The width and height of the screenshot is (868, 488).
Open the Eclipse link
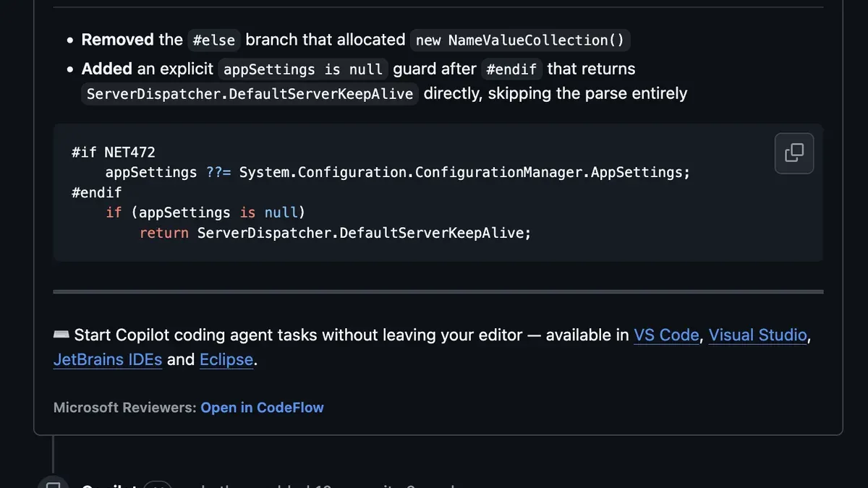(226, 359)
